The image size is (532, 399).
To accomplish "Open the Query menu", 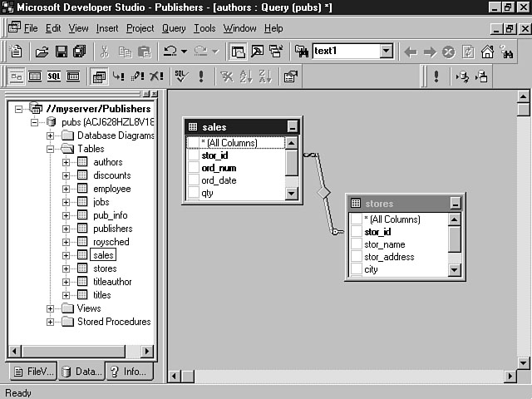I will (173, 28).
